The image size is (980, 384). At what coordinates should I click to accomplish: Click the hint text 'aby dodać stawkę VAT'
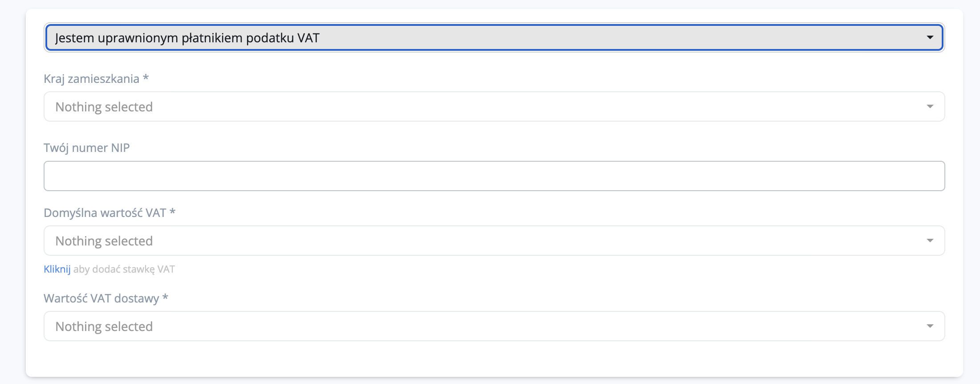point(124,269)
